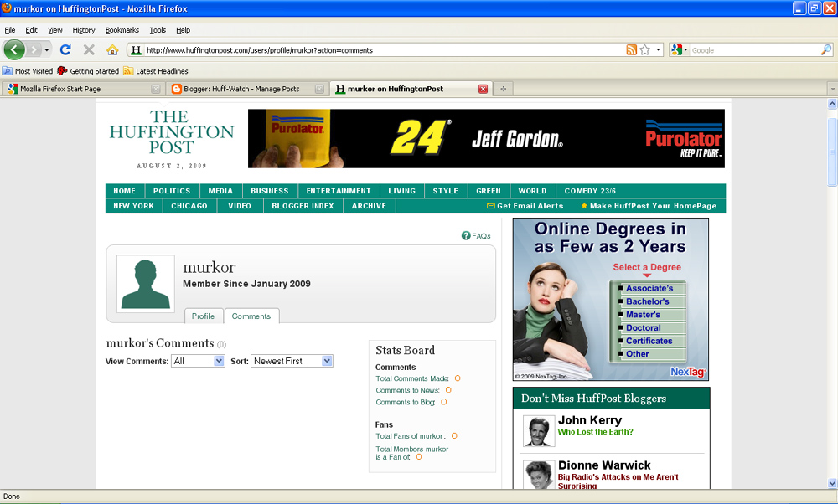838x504 pixels.
Task: Click the Purolator Jeff Gordon banner ad
Action: coord(486,139)
